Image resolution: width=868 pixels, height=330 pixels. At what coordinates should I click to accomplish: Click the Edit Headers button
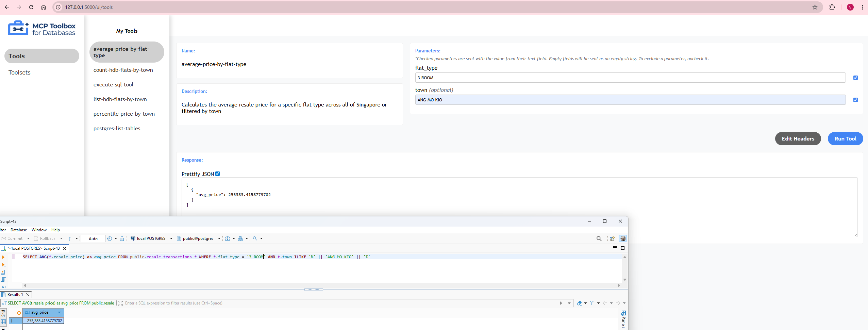pyautogui.click(x=798, y=138)
